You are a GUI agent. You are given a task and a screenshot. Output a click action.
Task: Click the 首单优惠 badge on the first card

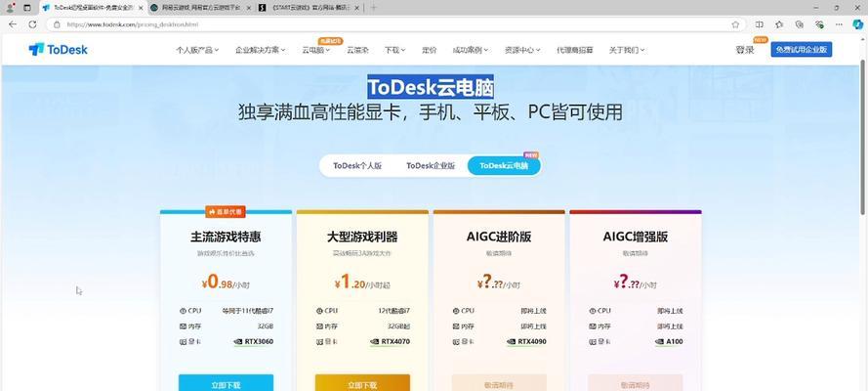226,211
